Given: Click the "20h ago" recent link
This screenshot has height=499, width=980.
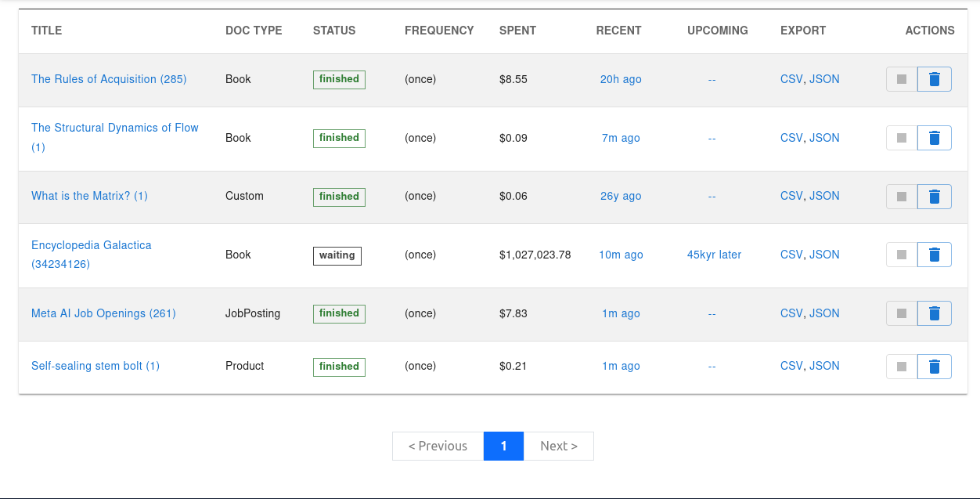Looking at the screenshot, I should [620, 78].
